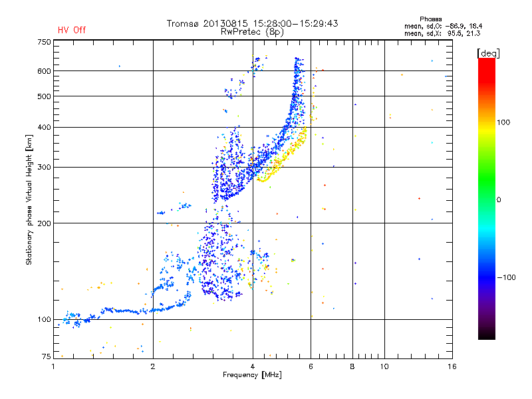The image size is (532, 399).
Task: Click the 'mean, sd,X: 95.5, 21.3' line
Action: [x=442, y=33]
